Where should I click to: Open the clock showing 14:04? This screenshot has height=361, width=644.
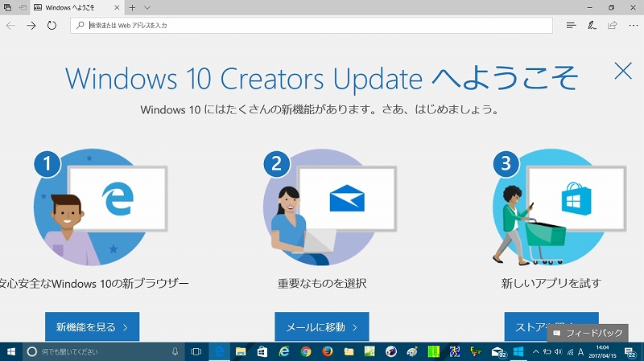pyautogui.click(x=602, y=351)
